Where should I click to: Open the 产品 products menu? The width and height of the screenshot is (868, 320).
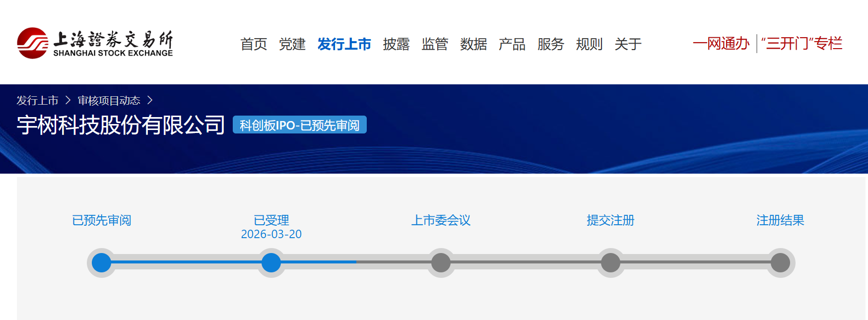tap(512, 44)
